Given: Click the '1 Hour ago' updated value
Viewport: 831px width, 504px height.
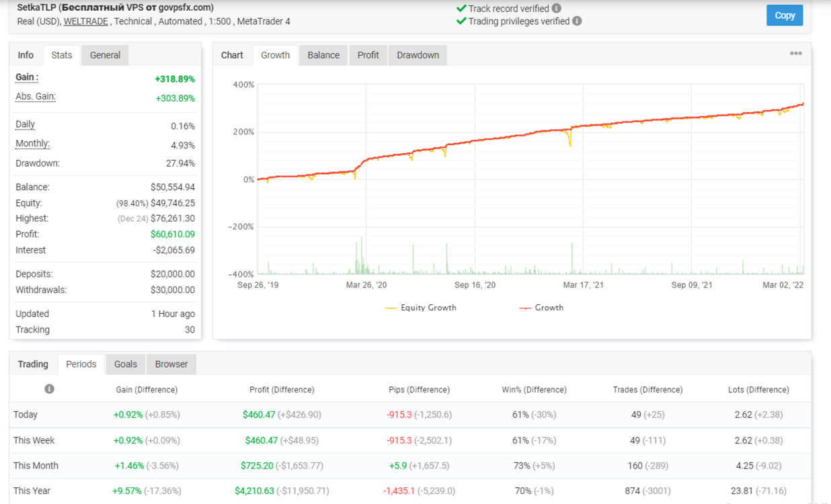Looking at the screenshot, I should (x=173, y=314).
